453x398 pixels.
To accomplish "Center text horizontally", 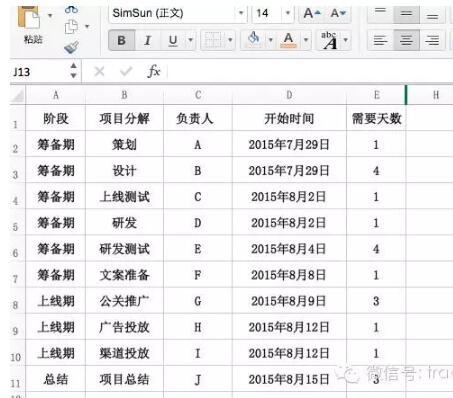I will coord(406,40).
